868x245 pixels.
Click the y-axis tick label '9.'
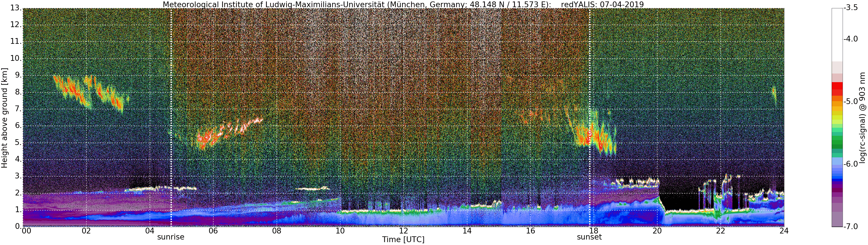(18, 76)
